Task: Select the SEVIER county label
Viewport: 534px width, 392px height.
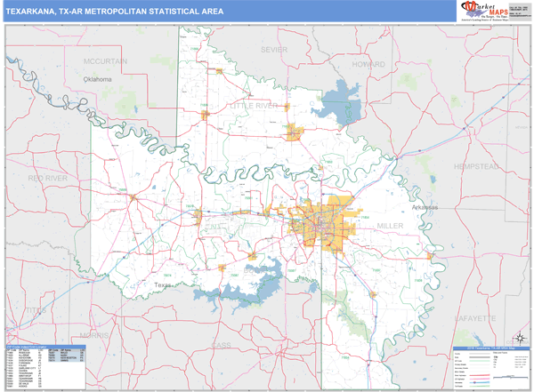Action: [x=274, y=50]
